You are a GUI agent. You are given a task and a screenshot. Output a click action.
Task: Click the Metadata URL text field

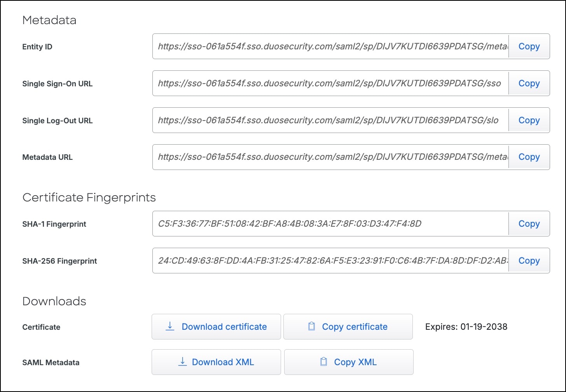click(x=330, y=157)
